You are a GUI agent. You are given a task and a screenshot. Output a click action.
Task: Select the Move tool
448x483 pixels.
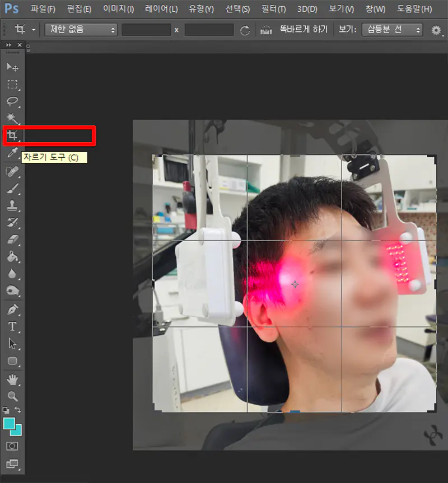[x=12, y=67]
